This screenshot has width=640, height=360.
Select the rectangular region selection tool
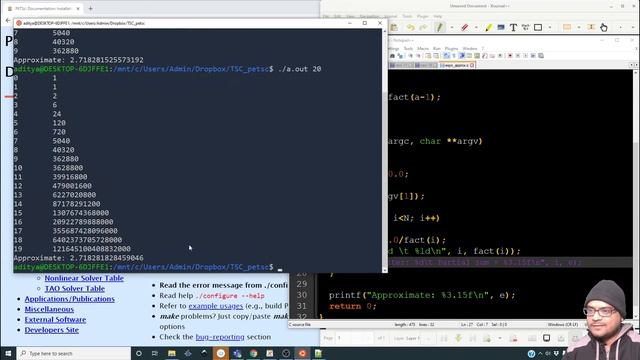coord(567,27)
